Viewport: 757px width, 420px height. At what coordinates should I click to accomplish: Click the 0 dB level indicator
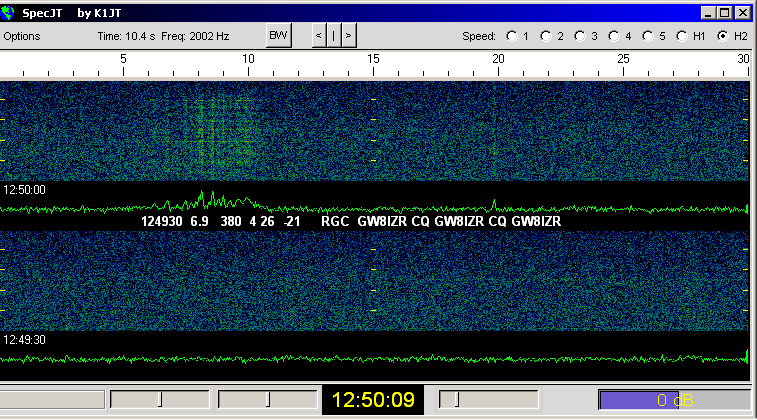pos(674,400)
